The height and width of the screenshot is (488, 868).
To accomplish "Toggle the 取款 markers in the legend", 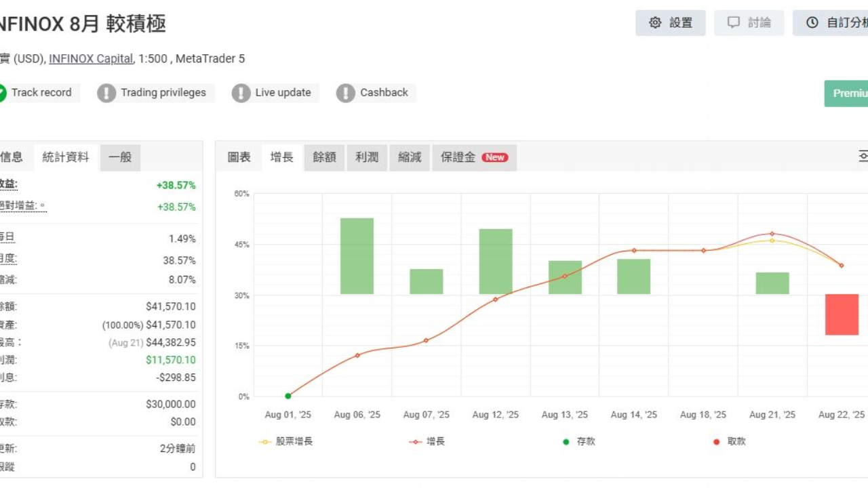I will coord(729,441).
